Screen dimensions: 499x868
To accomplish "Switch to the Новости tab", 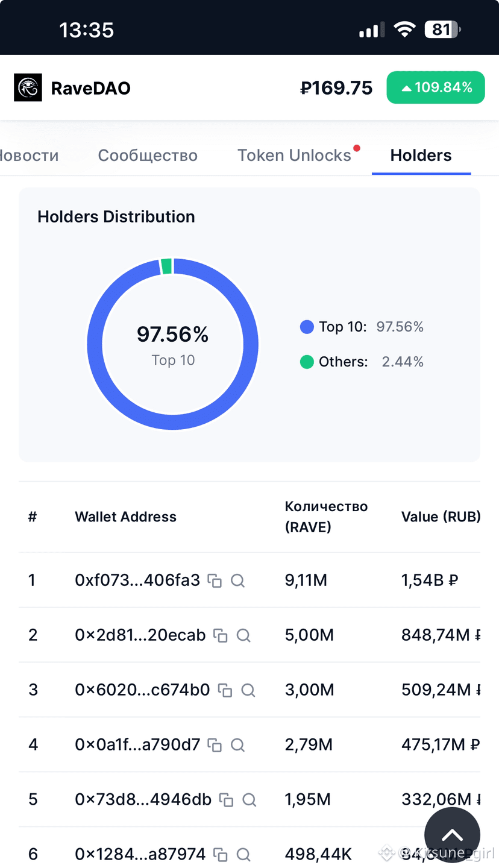I will pyautogui.click(x=29, y=156).
